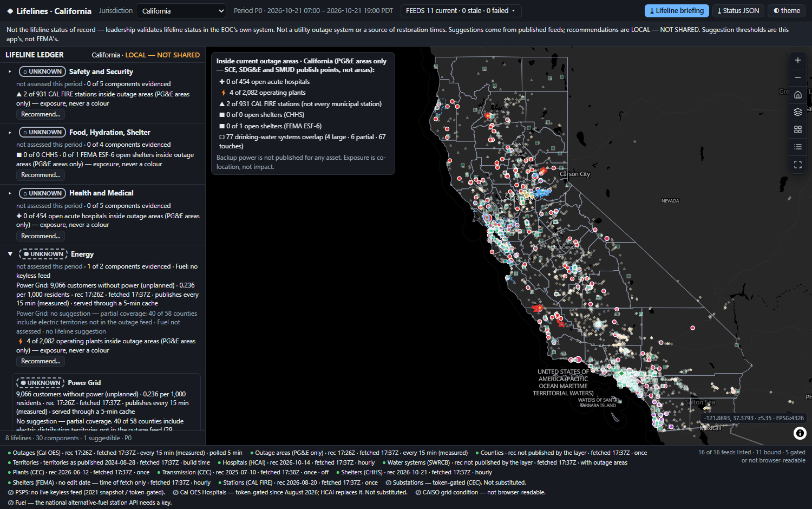Click the 'LIFELINE LEDGER' heading

tap(35, 55)
